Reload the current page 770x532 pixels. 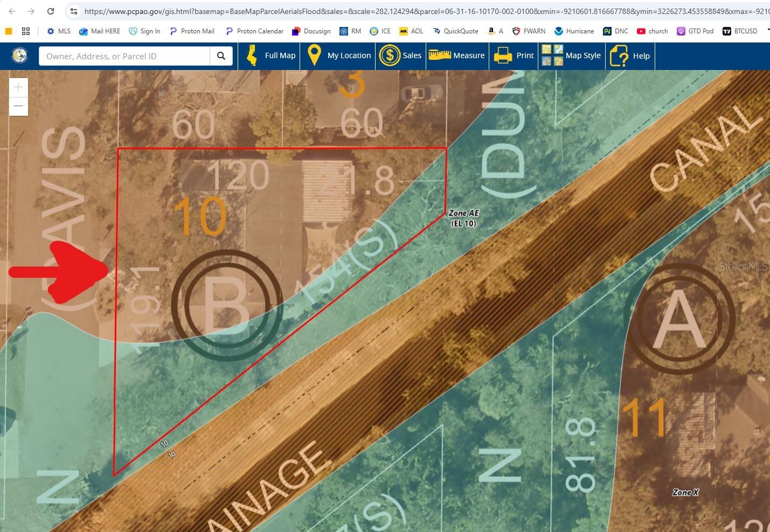(x=50, y=10)
